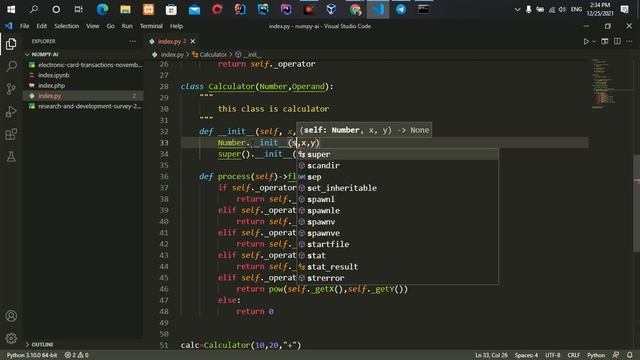The height and width of the screenshot is (360, 640).
Task: Open Windows Start menu
Action: [11, 9]
